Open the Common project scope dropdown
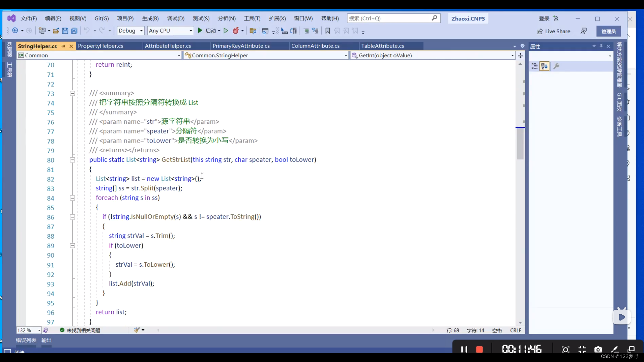The height and width of the screenshot is (362, 644). click(x=99, y=55)
